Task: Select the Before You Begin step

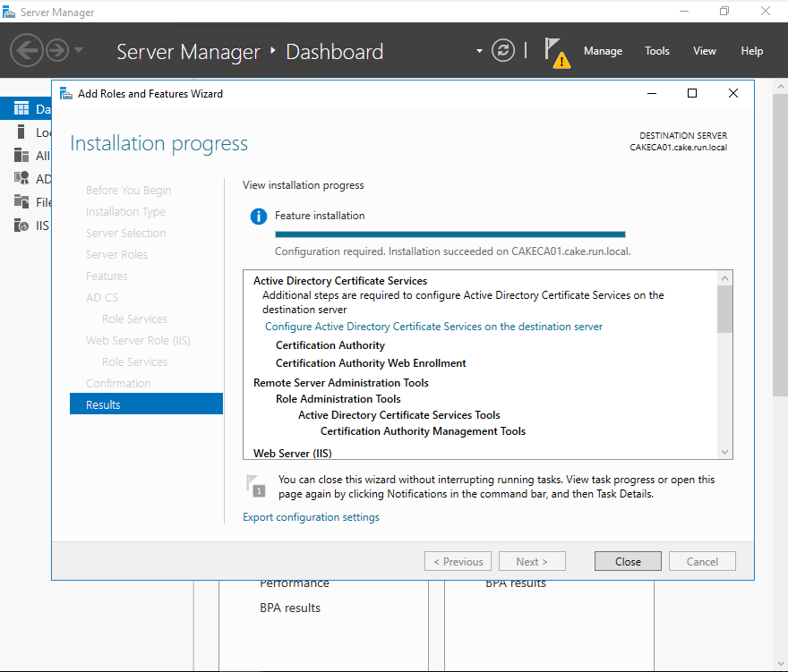Action: (128, 191)
